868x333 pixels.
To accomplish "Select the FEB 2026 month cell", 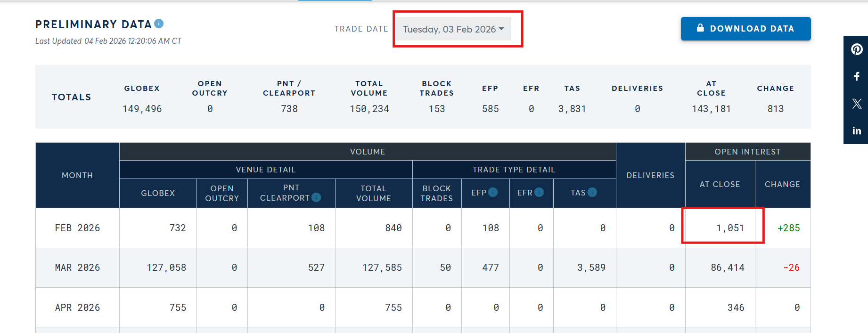I will [x=77, y=228].
